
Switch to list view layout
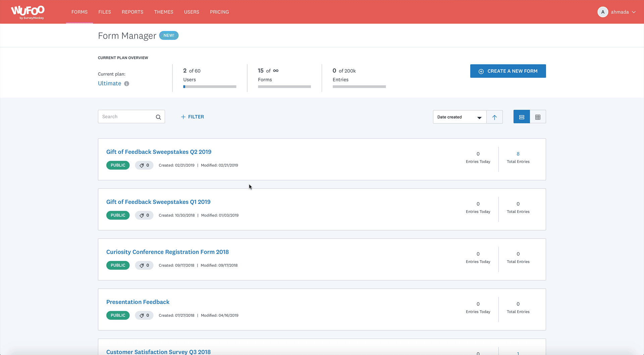(522, 117)
